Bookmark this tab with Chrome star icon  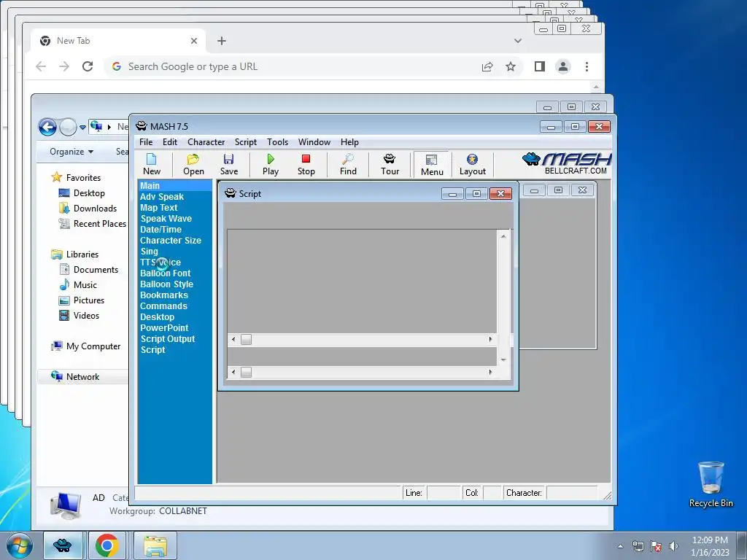click(x=510, y=66)
